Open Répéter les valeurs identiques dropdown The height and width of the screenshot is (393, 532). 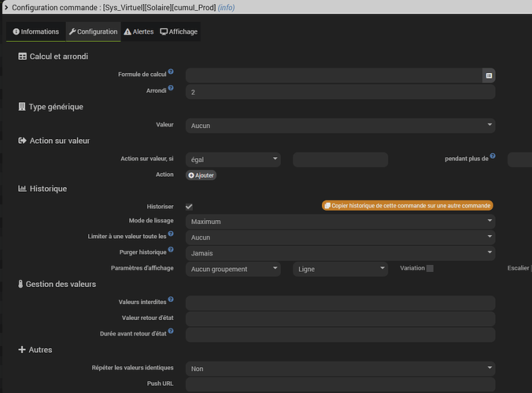coord(340,369)
